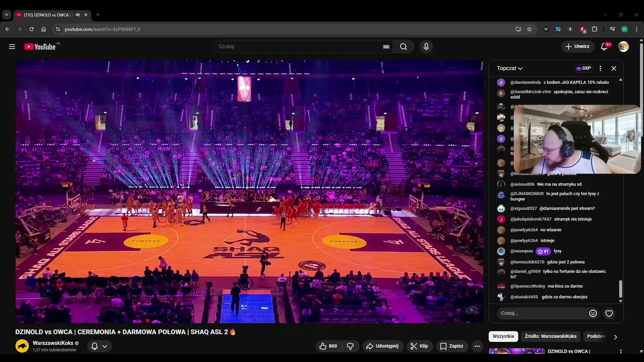Open the red extension with badge 1
Screen dimensions: 644x362
(583, 29)
